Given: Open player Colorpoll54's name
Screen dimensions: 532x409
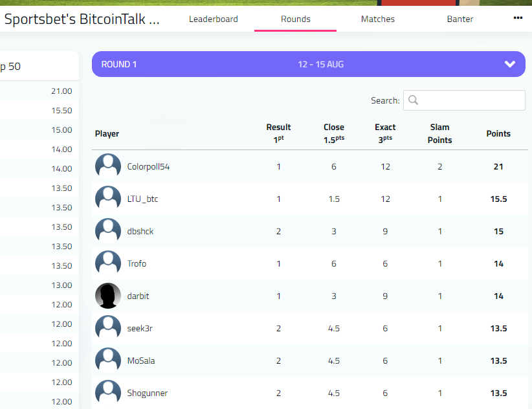Looking at the screenshot, I should tap(148, 166).
